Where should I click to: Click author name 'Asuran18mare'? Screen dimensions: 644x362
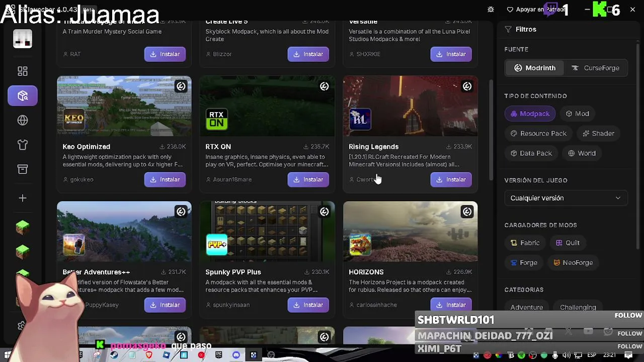tap(232, 179)
